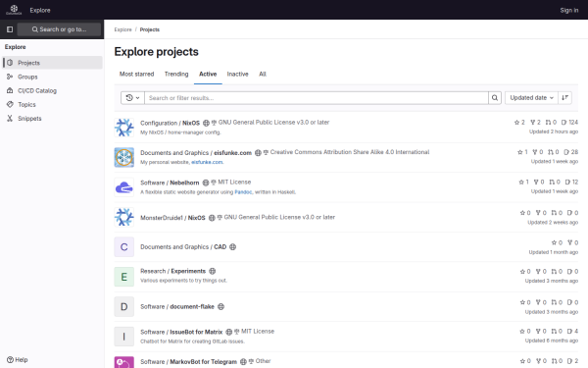Open Software / Nebelhorn project link
Image resolution: width=588 pixels, height=368 pixels.
pyautogui.click(x=170, y=183)
